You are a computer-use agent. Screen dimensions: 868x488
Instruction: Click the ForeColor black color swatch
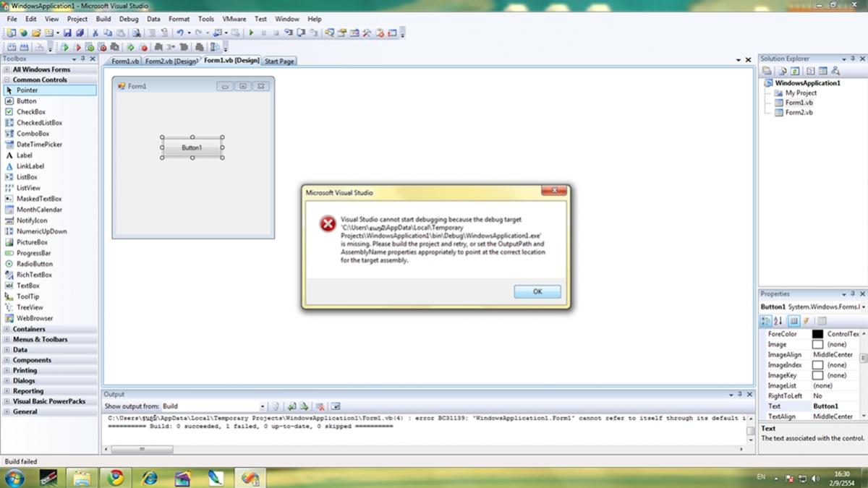coord(817,334)
